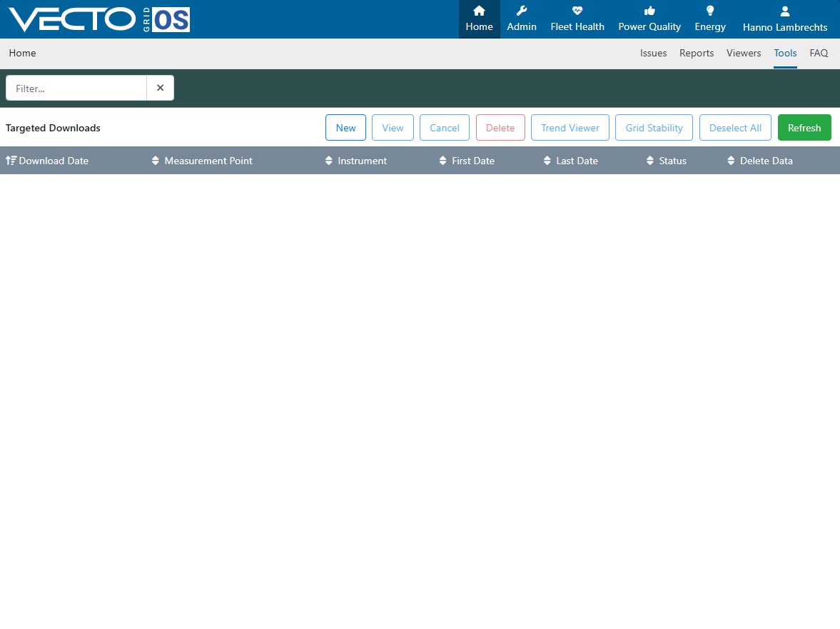Sort by Download Date sort icon
The width and height of the screenshot is (840, 629).
(x=11, y=160)
